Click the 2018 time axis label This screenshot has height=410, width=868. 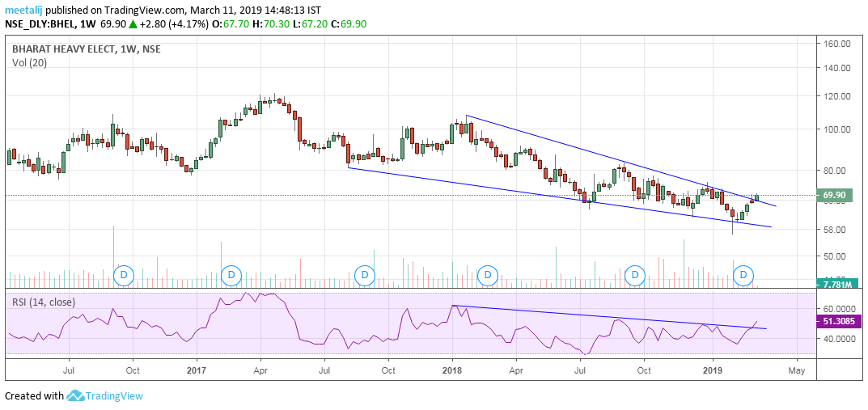point(452,369)
